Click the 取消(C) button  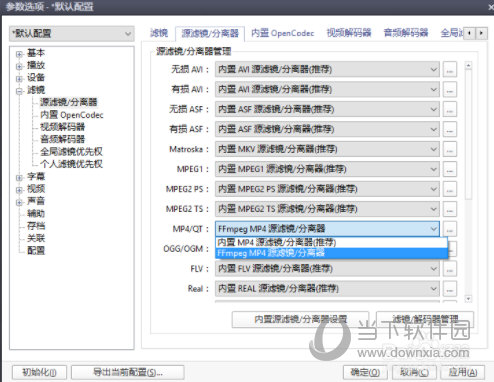[x=414, y=372]
